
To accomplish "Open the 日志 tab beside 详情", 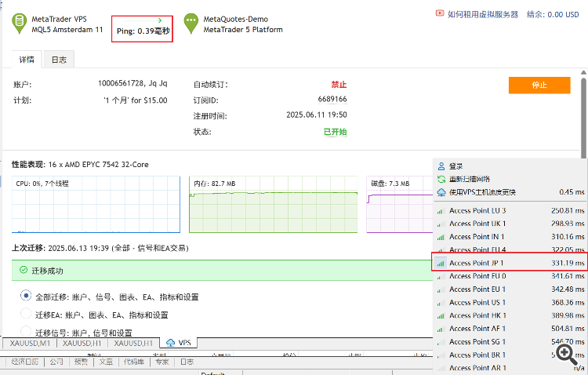I will pyautogui.click(x=59, y=60).
